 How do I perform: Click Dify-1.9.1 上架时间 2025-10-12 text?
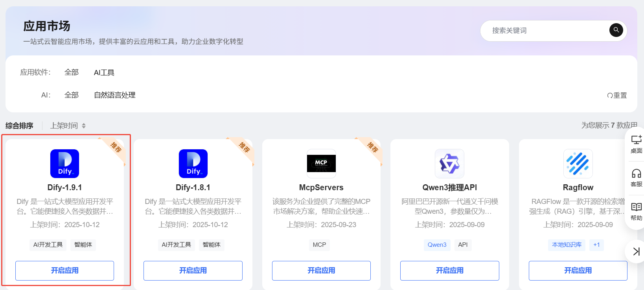64,225
